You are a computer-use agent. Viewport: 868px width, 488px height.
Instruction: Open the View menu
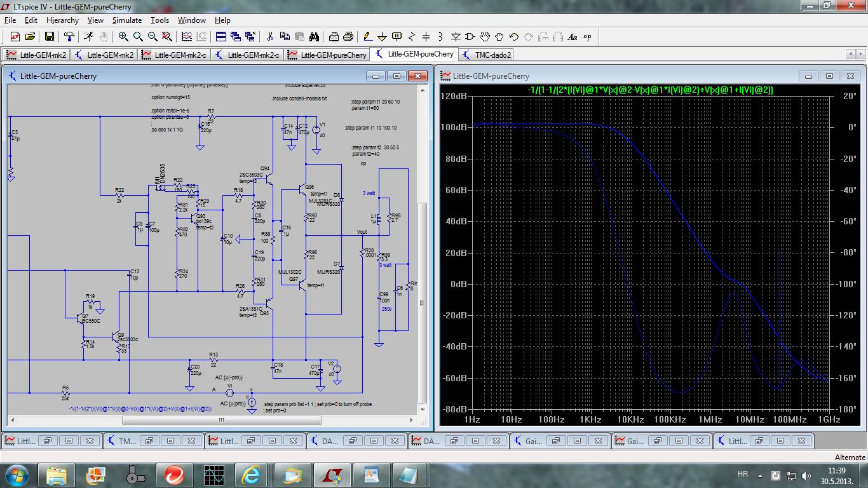click(95, 20)
